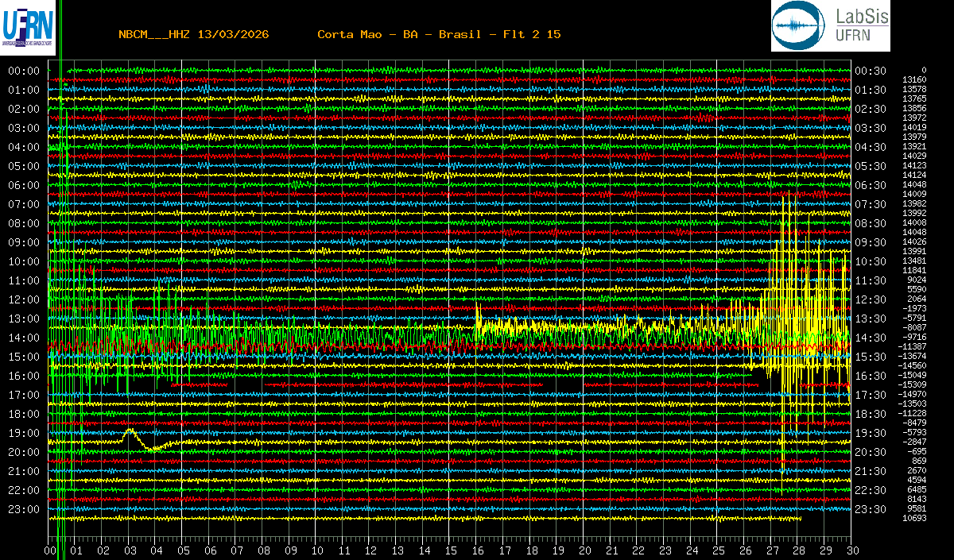
Task: Click minute 27 on the bottom axis
Action: coord(772,550)
